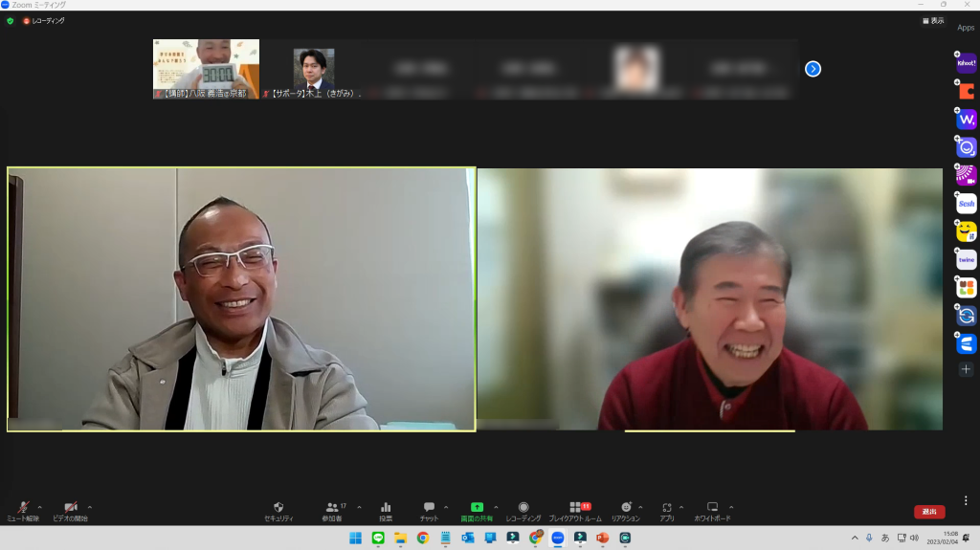The image size is (980, 550).
Task: Show next participants with blue arrow
Action: [813, 69]
